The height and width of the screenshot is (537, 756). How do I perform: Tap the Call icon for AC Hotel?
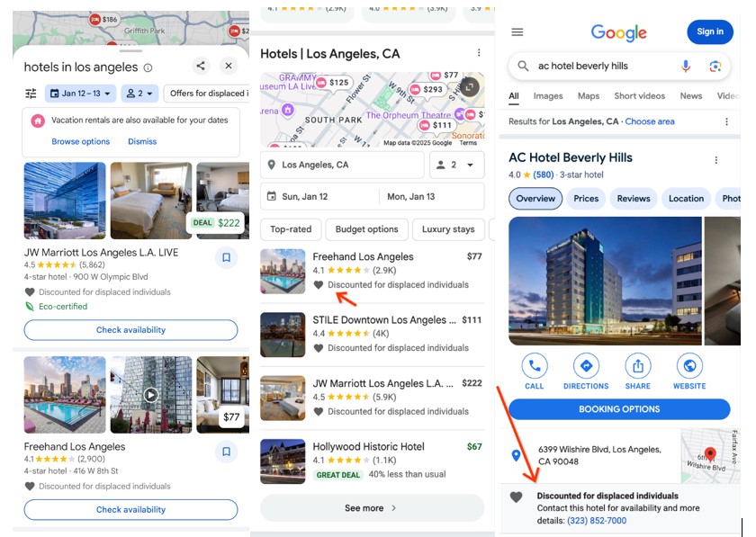[535, 366]
